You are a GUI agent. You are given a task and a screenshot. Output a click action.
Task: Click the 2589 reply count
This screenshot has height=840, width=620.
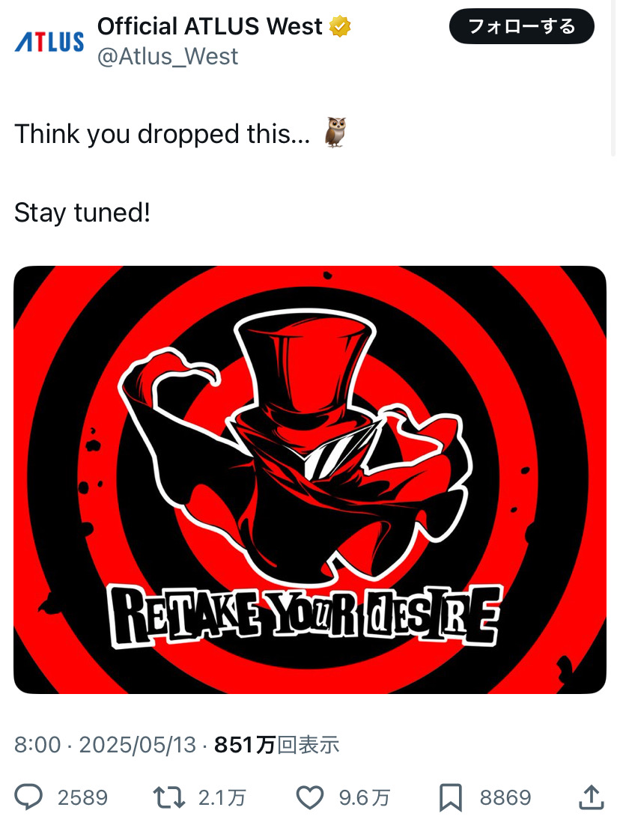[83, 797]
